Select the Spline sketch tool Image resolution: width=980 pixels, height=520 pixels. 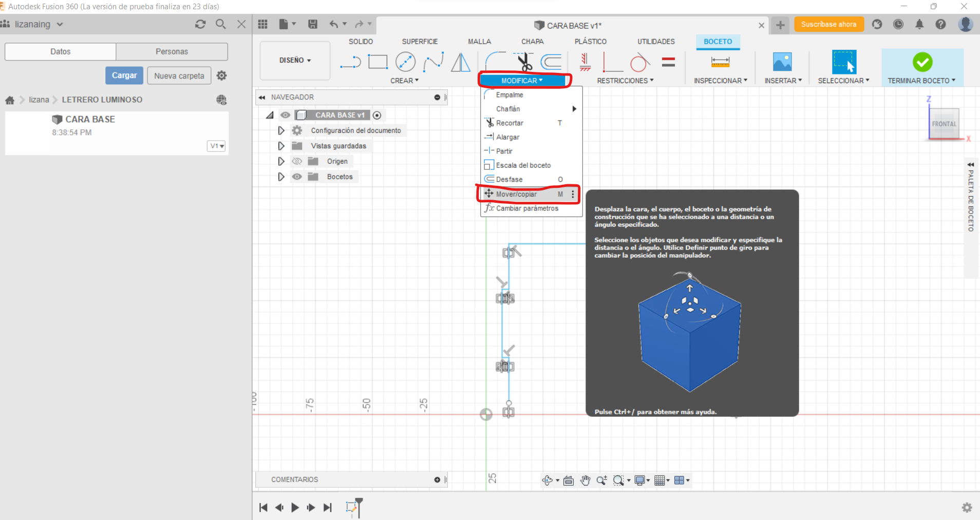click(x=434, y=62)
